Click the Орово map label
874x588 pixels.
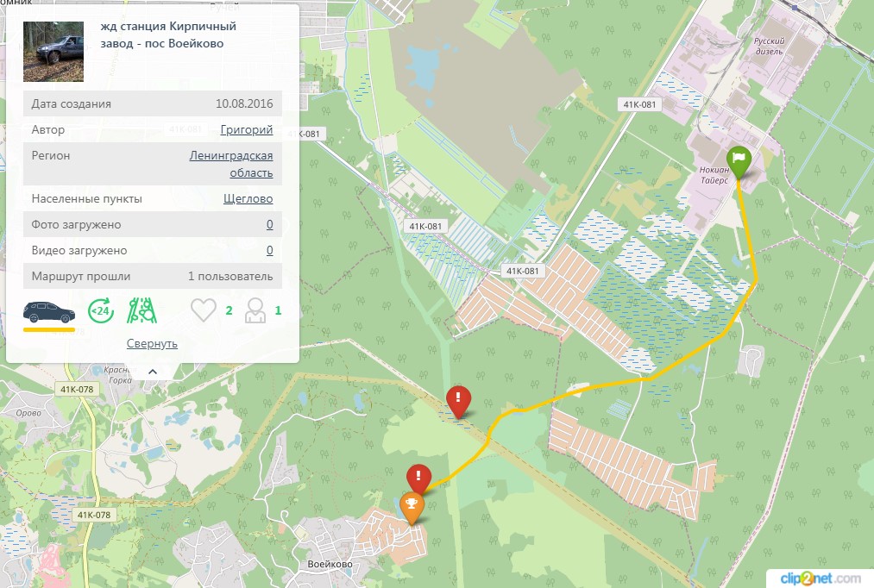(28, 413)
